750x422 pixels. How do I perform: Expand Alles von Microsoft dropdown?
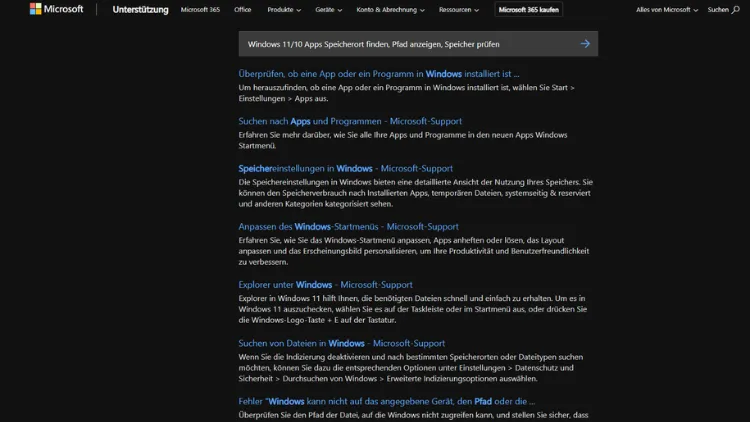(x=667, y=10)
